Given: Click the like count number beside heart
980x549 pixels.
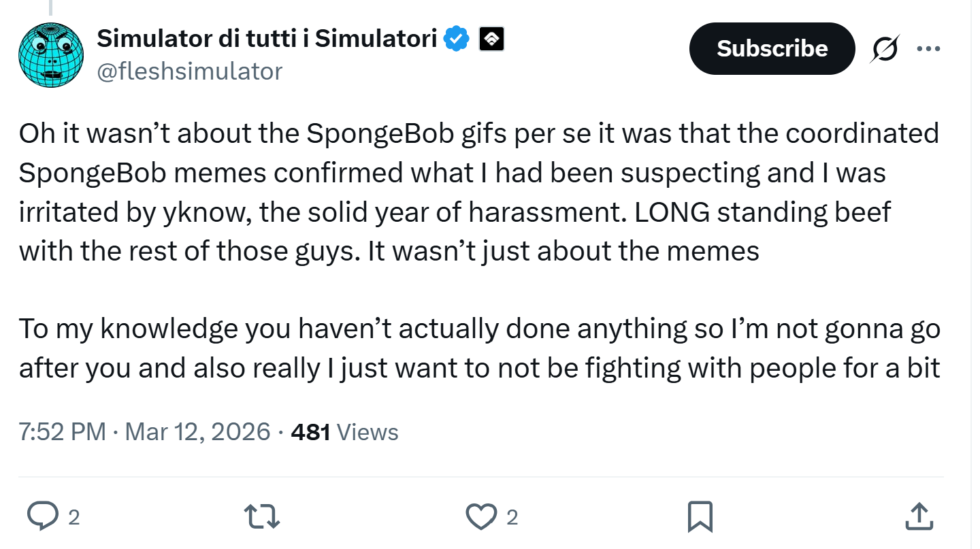Looking at the screenshot, I should 512,518.
